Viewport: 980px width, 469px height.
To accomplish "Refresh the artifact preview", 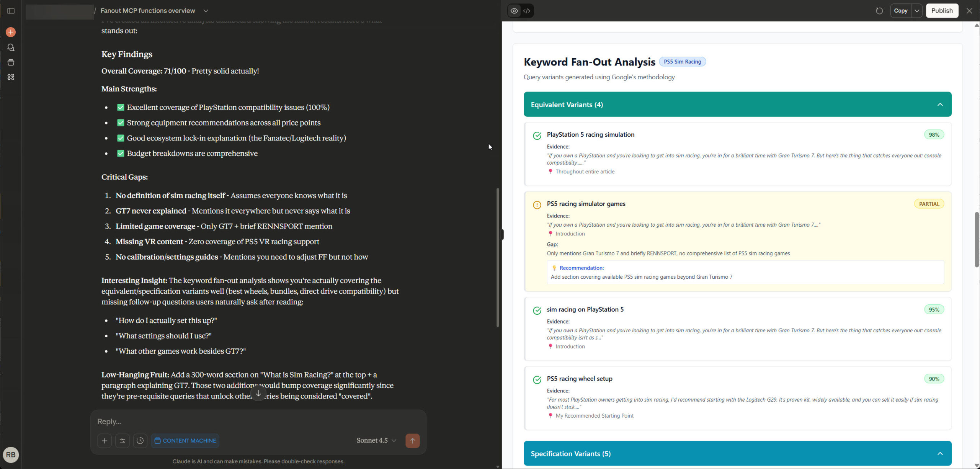I will 879,11.
